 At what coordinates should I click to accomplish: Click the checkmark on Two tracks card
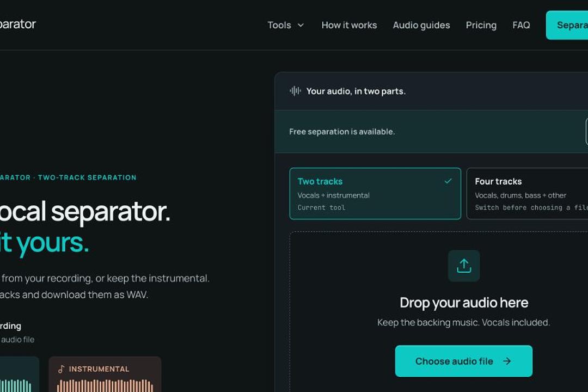tap(448, 181)
